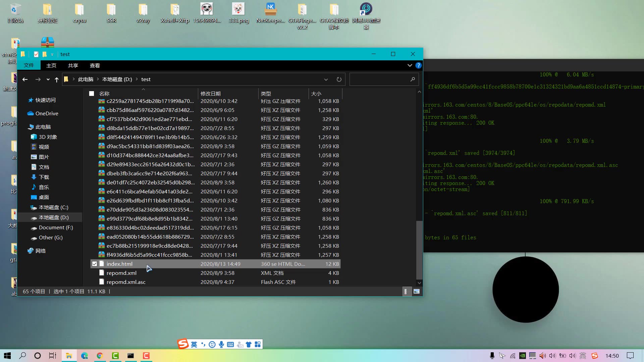Viewport: 644px width, 362px height.
Task: Click the OneDrive item in sidebar
Action: 47,114
